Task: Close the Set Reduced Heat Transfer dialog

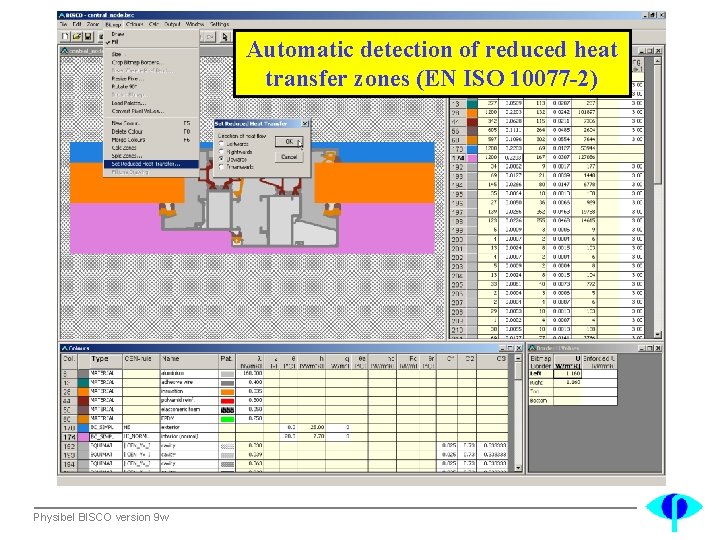Action: point(304,124)
